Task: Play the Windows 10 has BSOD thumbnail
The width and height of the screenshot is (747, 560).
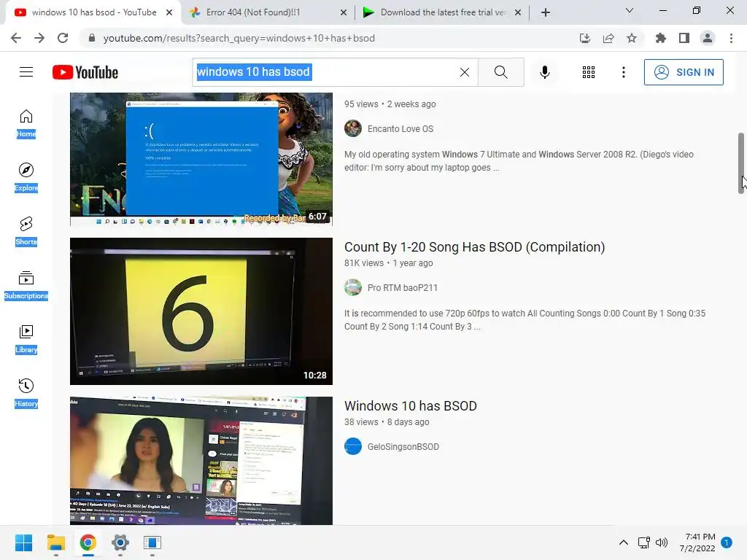Action: (x=201, y=461)
